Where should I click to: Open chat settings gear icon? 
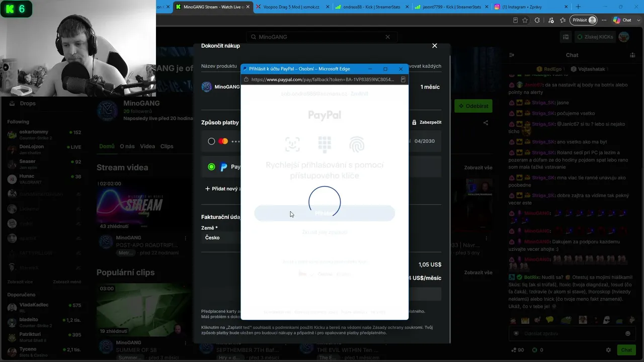click(x=608, y=350)
